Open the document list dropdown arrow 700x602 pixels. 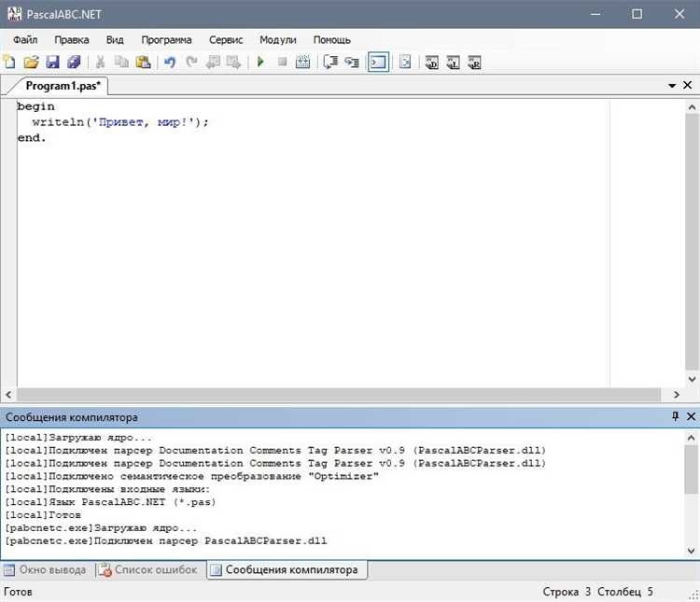[672, 85]
